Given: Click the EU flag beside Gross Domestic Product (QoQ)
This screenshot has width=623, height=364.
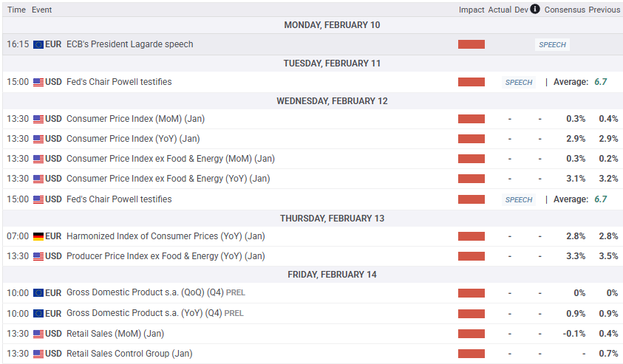Looking at the screenshot, I should coord(38,293).
